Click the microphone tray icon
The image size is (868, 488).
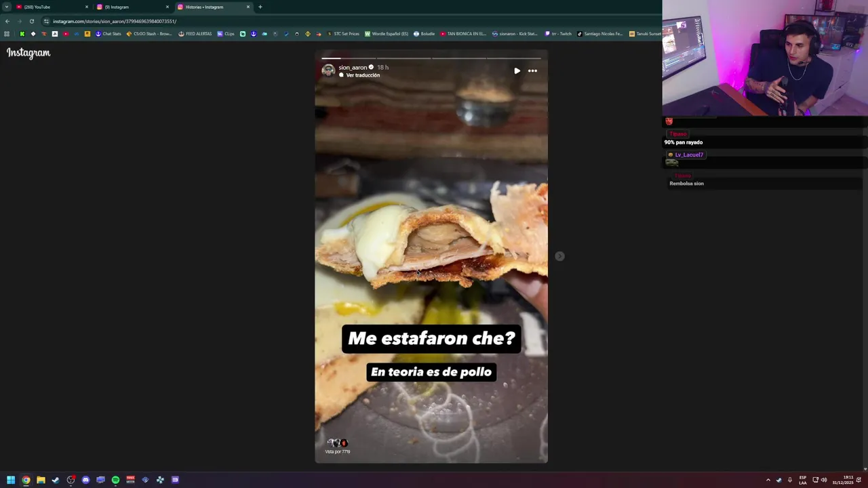[x=790, y=480]
